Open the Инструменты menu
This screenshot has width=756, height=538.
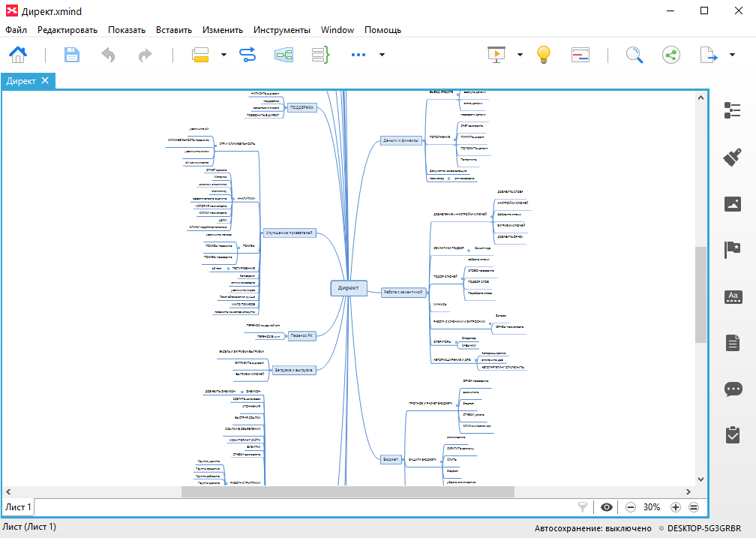click(281, 30)
